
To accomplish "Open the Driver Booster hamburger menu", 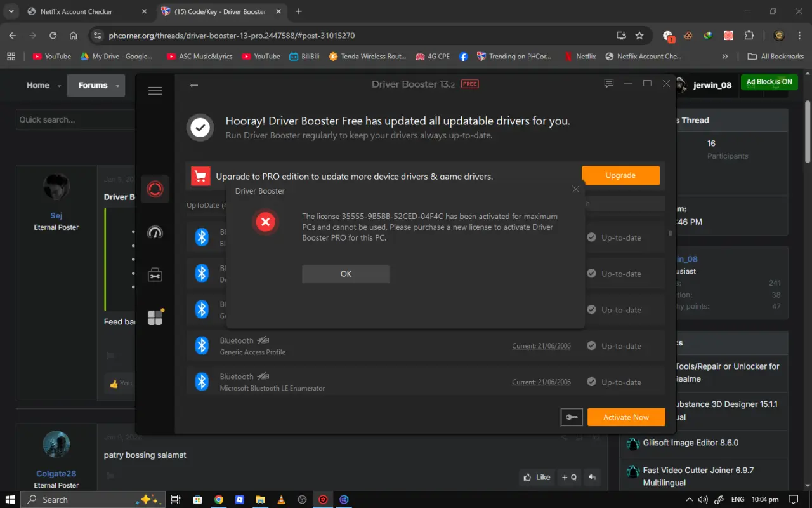I will coord(155,91).
